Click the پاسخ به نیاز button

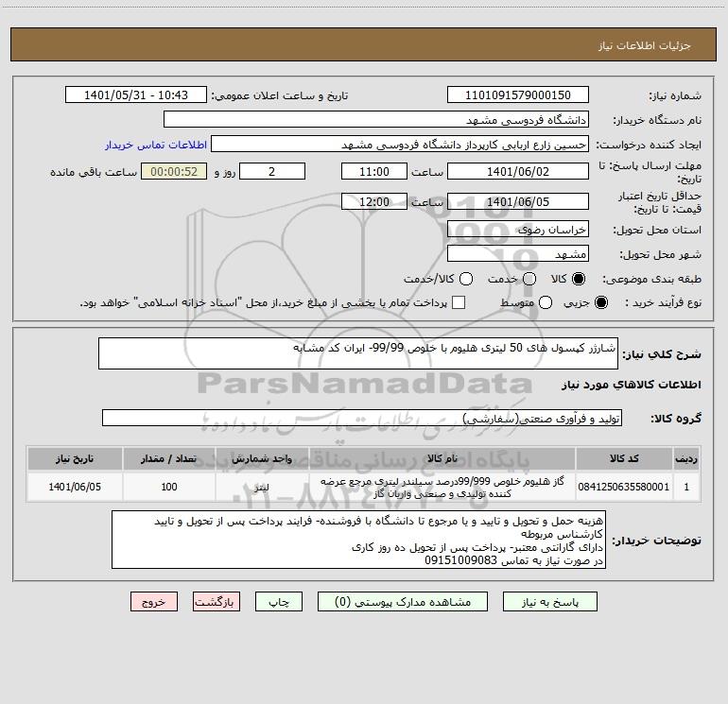pos(550,602)
